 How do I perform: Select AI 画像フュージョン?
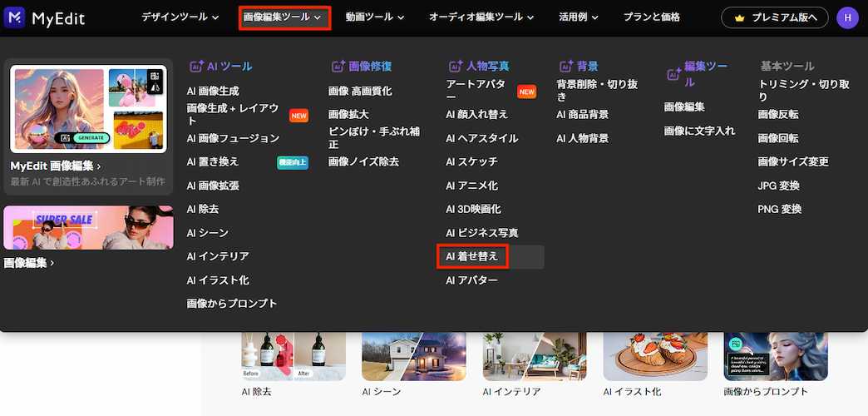click(233, 138)
